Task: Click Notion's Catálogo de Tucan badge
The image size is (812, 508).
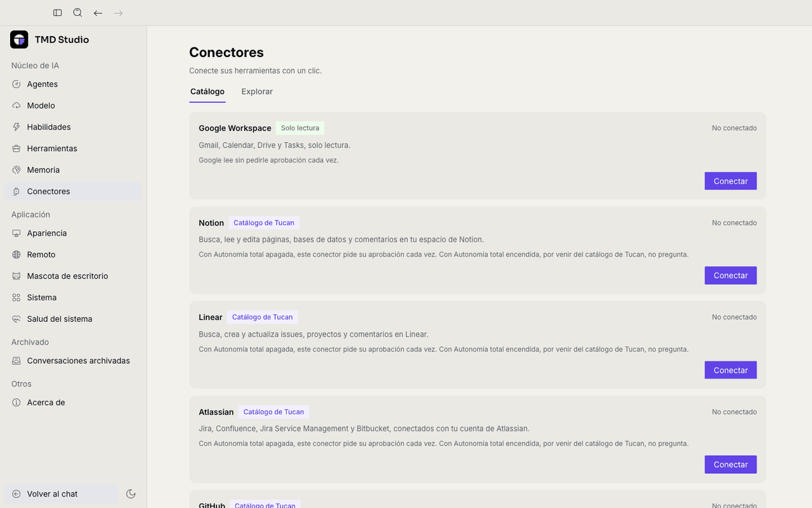Action: pyautogui.click(x=264, y=223)
